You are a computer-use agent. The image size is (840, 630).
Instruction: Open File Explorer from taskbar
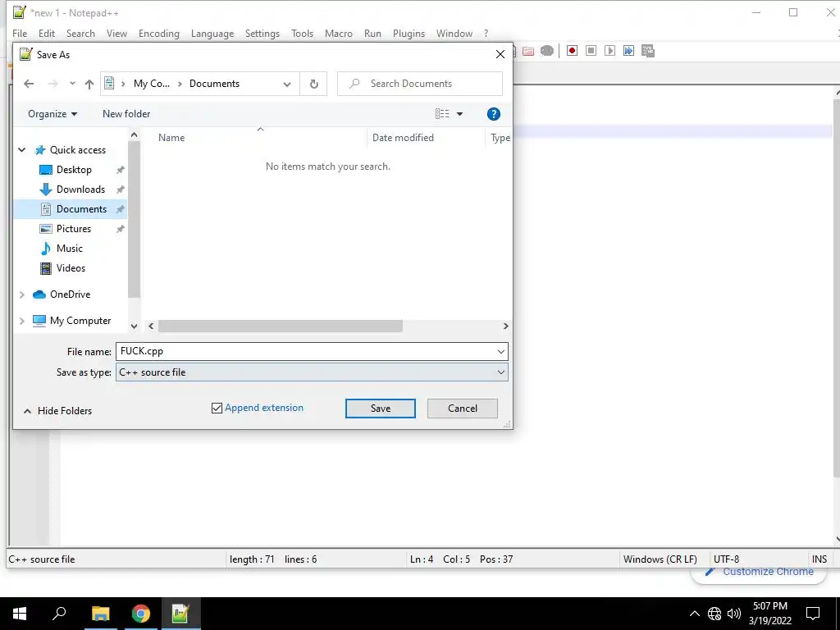(100, 614)
